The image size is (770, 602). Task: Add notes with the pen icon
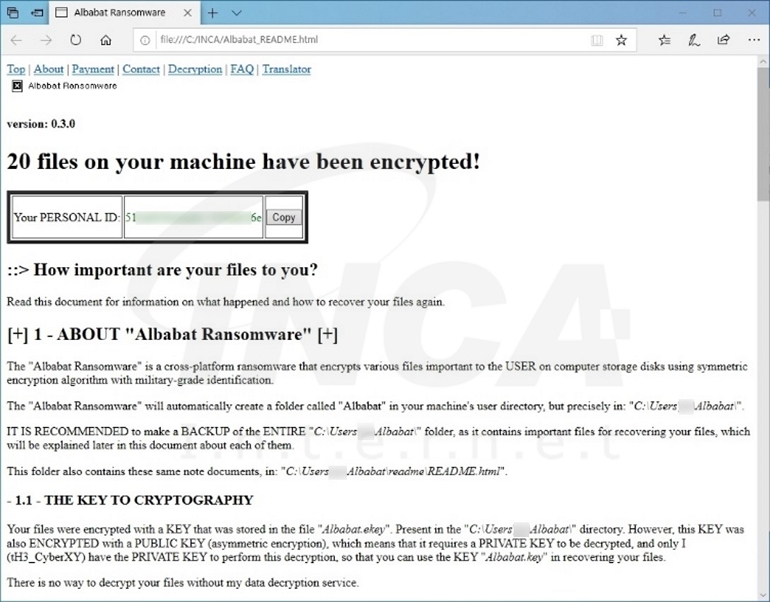coord(694,40)
